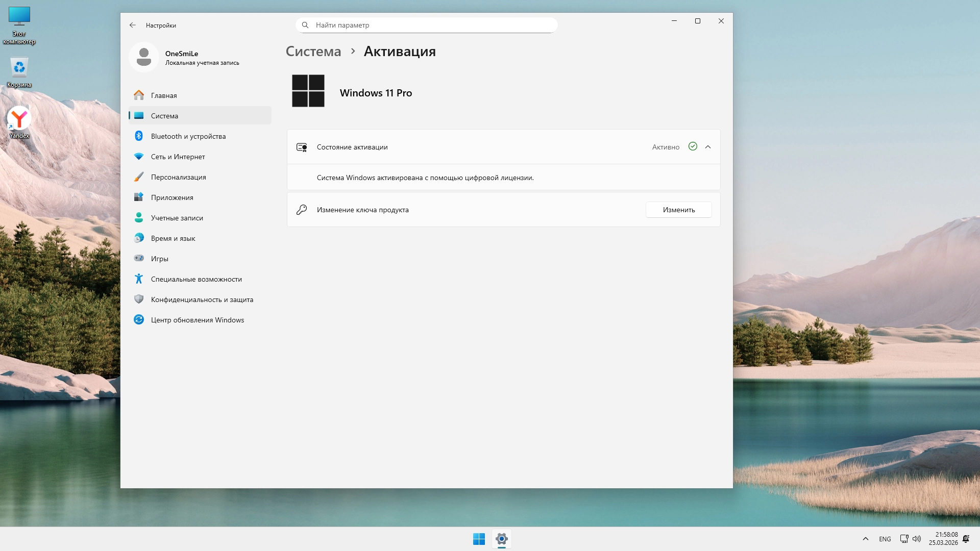Click the Accessibility figure icon
Screen dimensions: 980x551
[138, 279]
